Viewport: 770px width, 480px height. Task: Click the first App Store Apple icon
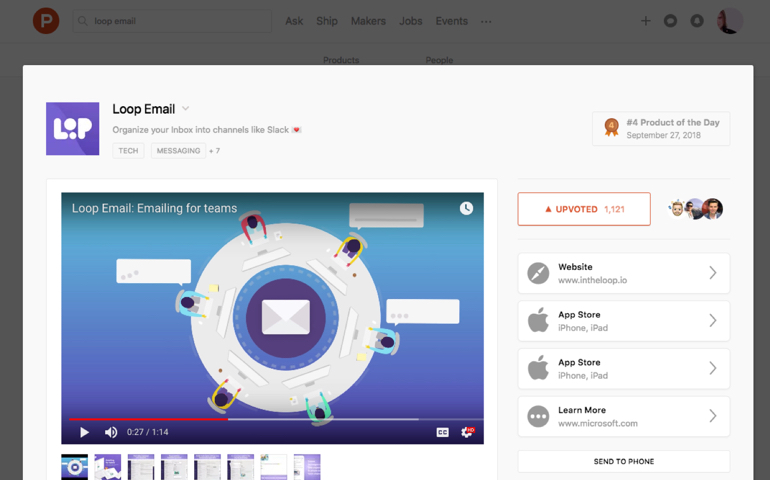[x=538, y=320]
